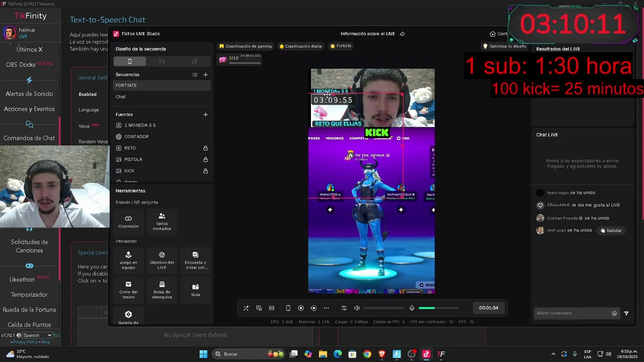
Task: Open the Privacy Policy link
Action: [26, 342]
